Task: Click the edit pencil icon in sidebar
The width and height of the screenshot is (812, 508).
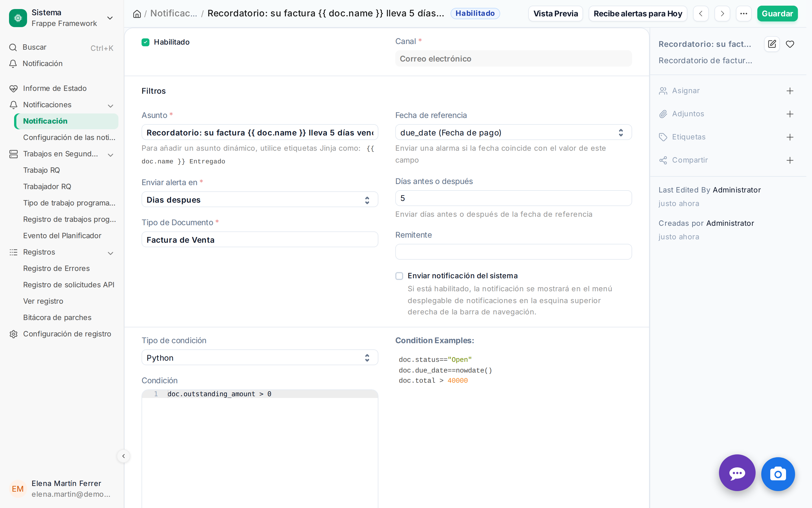Action: pyautogui.click(x=772, y=44)
